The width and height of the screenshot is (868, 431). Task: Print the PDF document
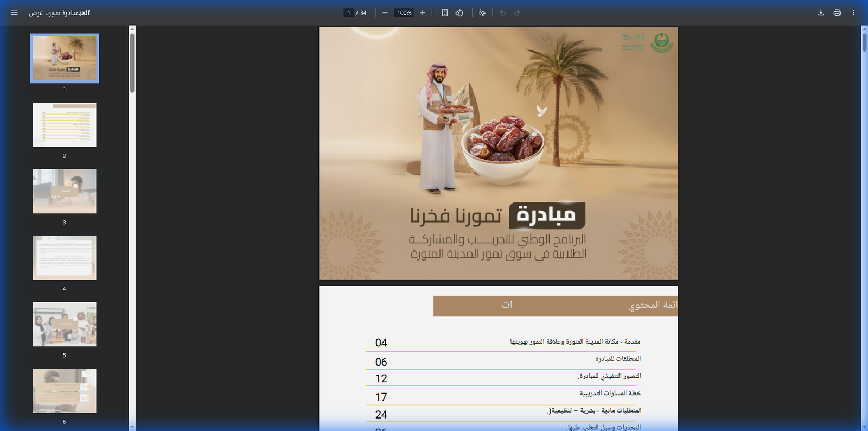coord(837,12)
